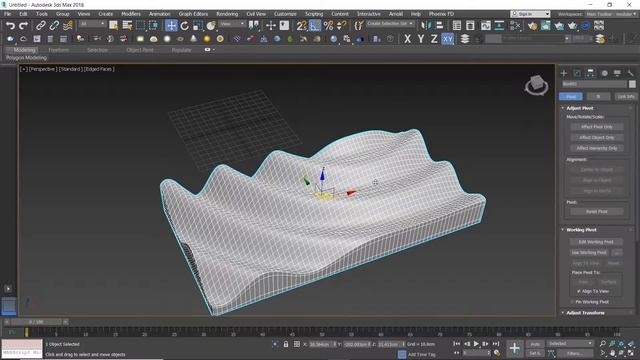Image resolution: width=640 pixels, height=360 pixels.
Task: Open the Rendering menu
Action: [x=227, y=14]
